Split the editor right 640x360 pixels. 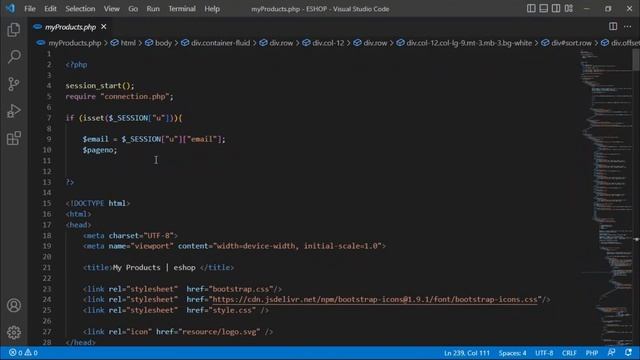tap(613, 27)
